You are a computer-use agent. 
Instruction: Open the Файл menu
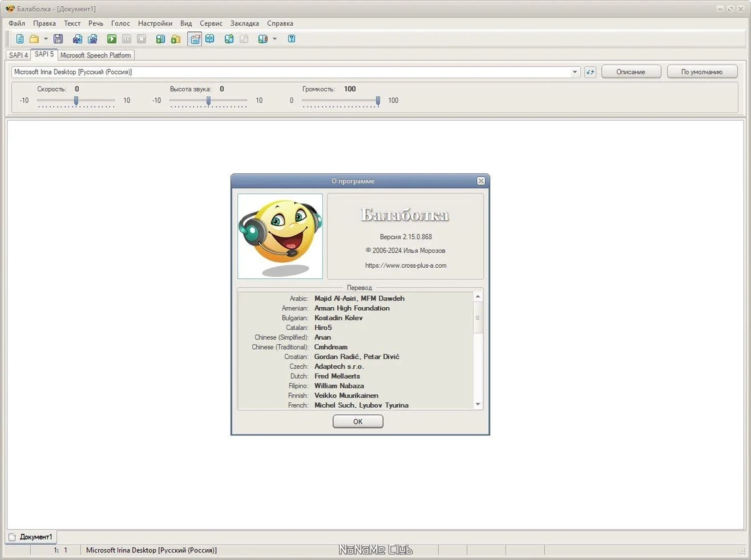17,23
